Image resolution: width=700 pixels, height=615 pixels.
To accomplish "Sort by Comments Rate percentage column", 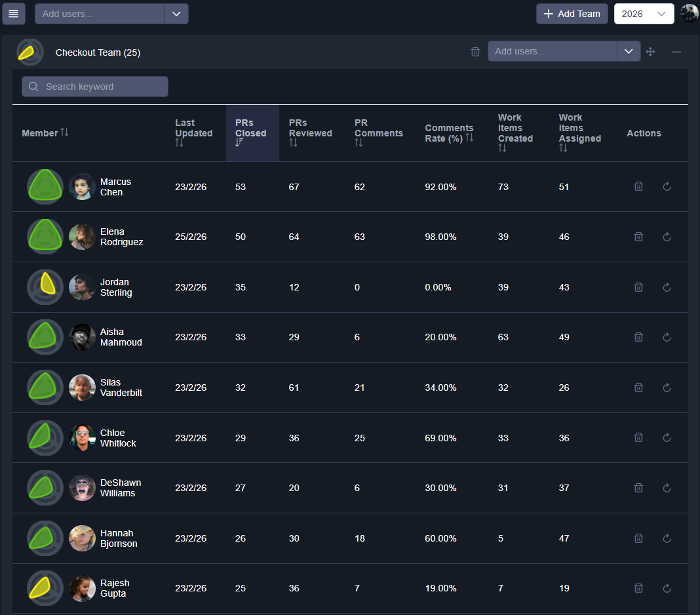I will pyautogui.click(x=449, y=133).
